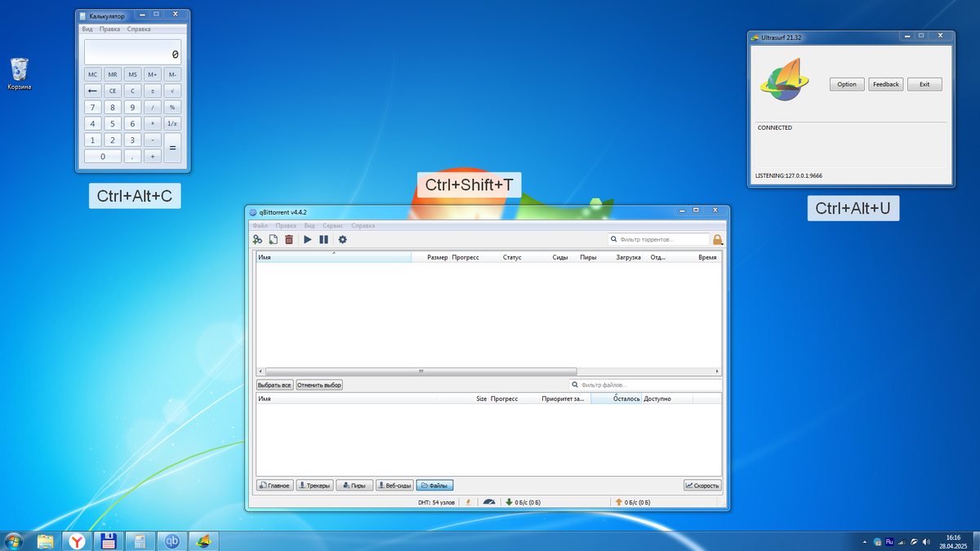Click the DHT: 54 узлов status text
980x551 pixels.
click(x=437, y=502)
